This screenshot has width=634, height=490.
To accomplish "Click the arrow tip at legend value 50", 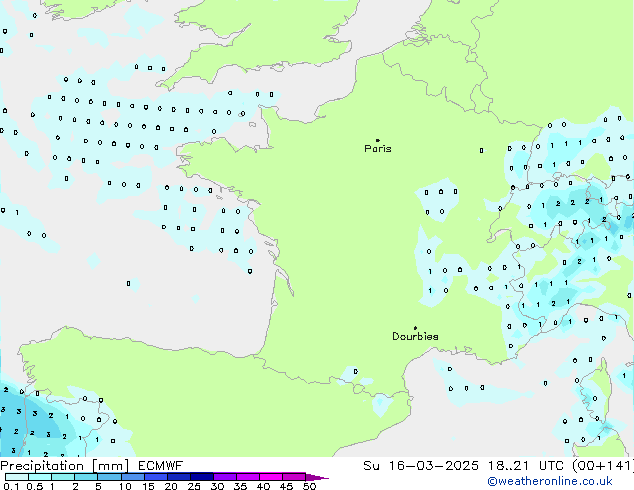I will click(317, 477).
